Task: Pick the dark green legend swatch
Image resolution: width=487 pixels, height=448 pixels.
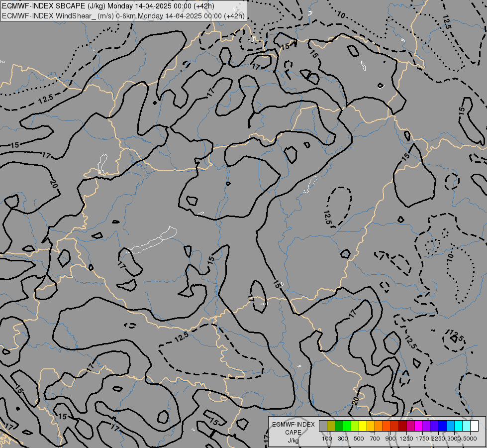Action: coord(339,426)
